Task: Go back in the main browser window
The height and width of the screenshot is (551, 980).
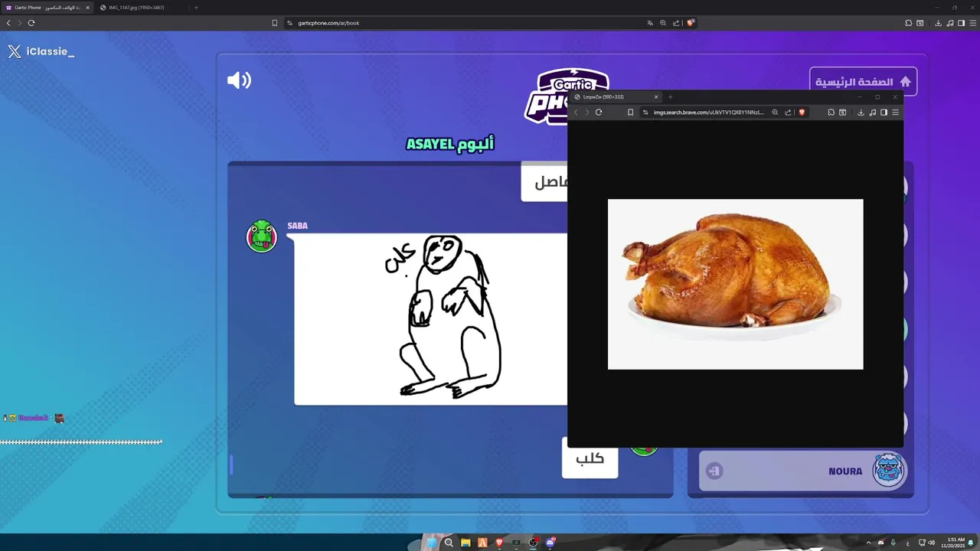Action: click(8, 23)
